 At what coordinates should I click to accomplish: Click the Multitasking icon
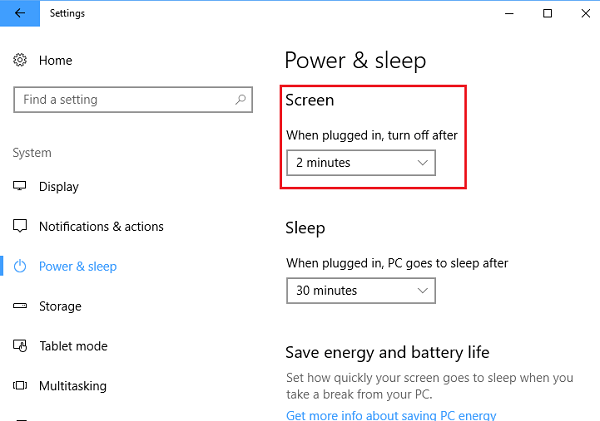(x=20, y=386)
